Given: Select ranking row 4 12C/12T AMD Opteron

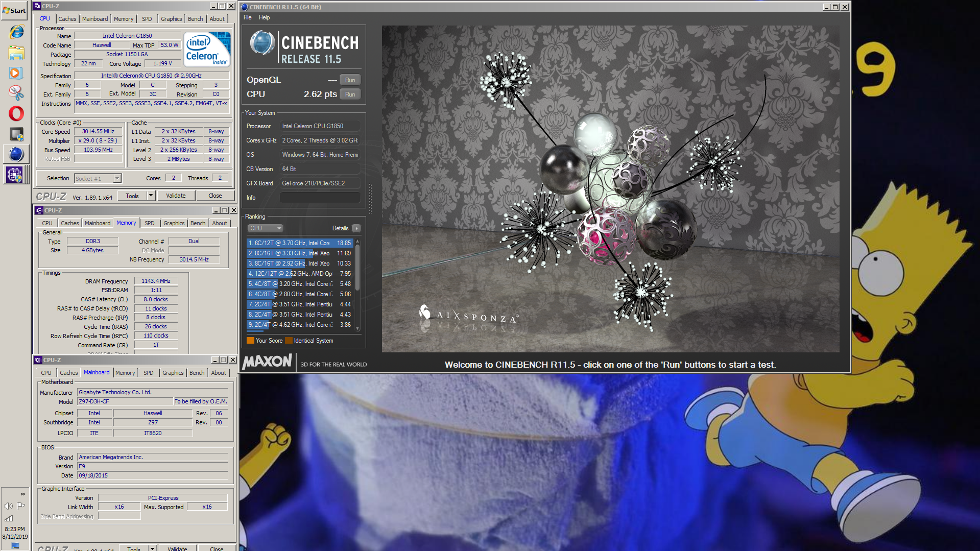Looking at the screenshot, I should tap(300, 274).
